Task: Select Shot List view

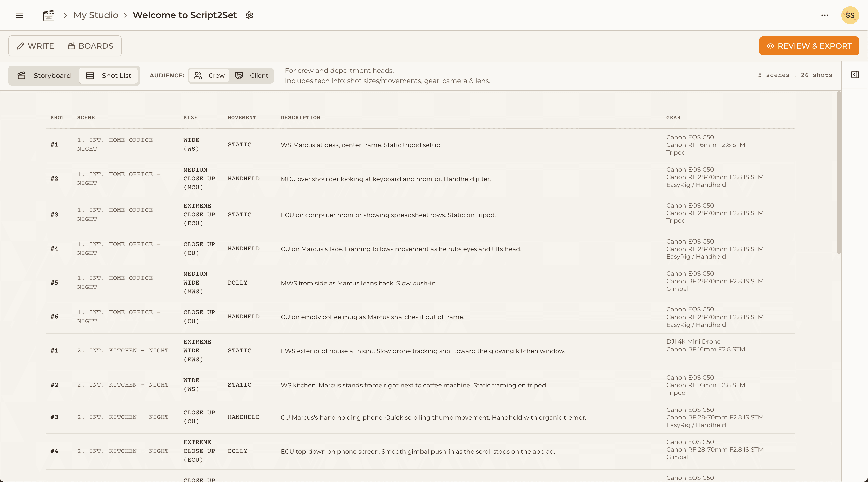Action: coord(109,75)
